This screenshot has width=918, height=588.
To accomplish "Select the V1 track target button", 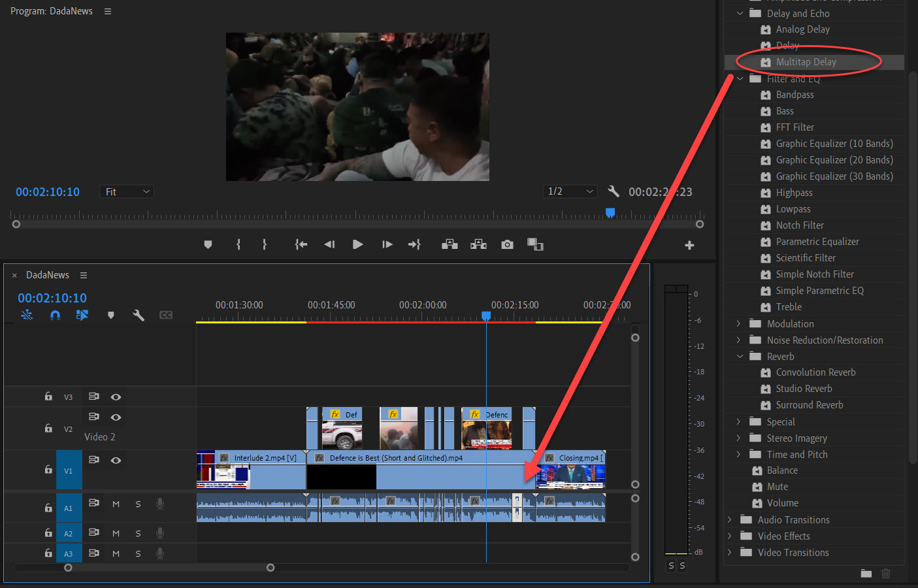I will pyautogui.click(x=69, y=470).
